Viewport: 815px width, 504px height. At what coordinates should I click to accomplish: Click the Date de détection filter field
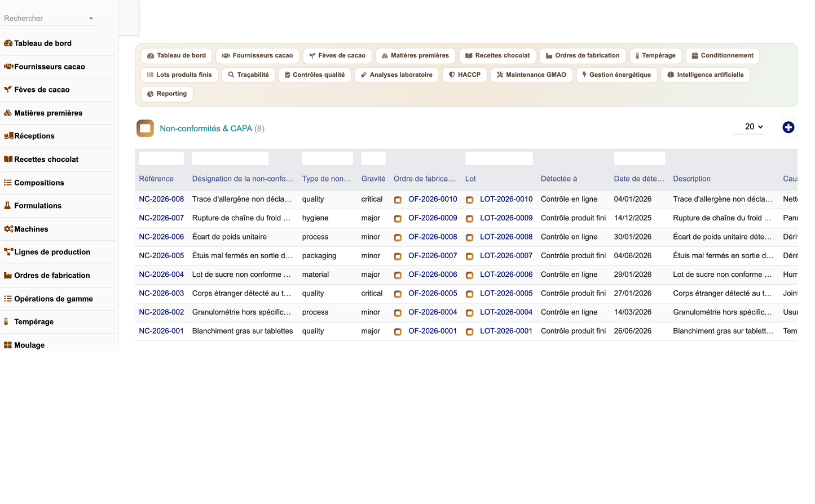(x=639, y=158)
